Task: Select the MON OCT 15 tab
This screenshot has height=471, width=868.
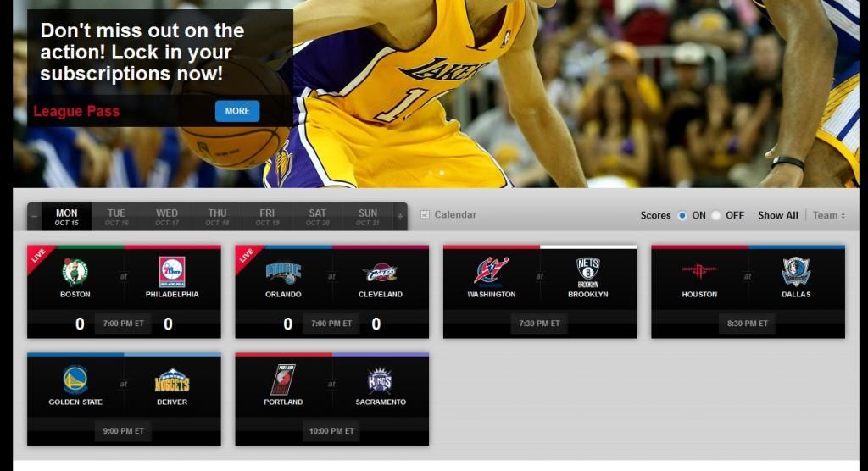Action: pyautogui.click(x=66, y=216)
